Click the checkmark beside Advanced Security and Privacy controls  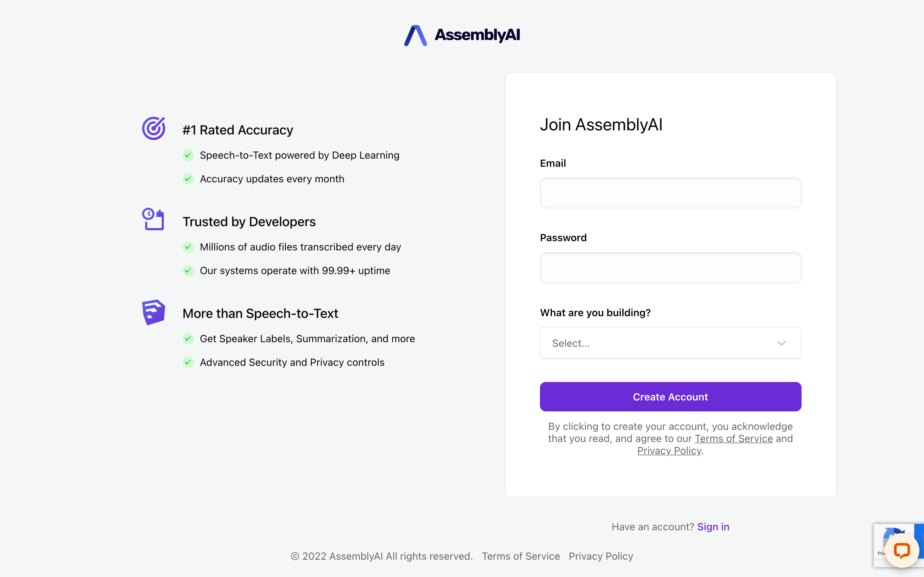coord(189,363)
